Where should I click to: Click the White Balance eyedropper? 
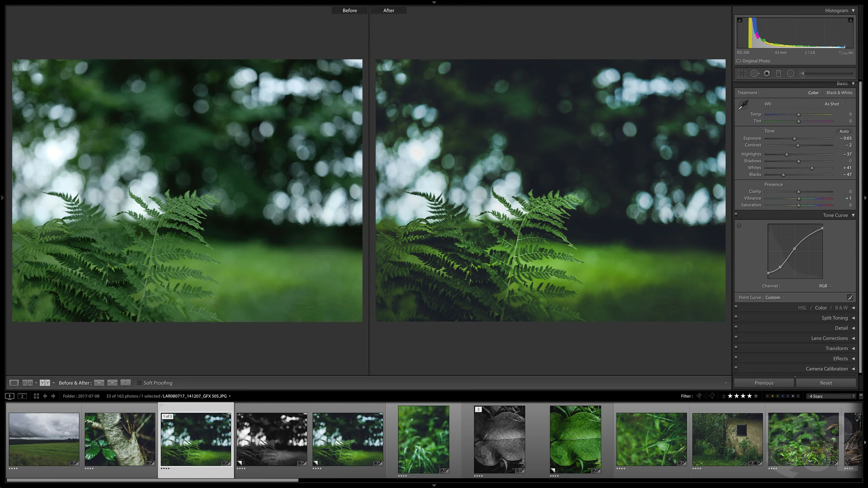point(743,105)
